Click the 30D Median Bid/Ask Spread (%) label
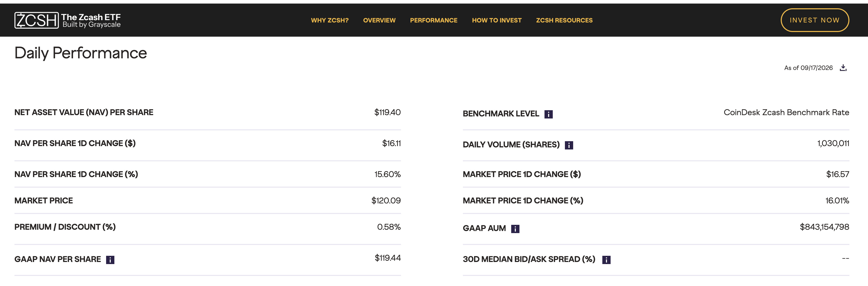868x286 pixels. click(x=529, y=259)
